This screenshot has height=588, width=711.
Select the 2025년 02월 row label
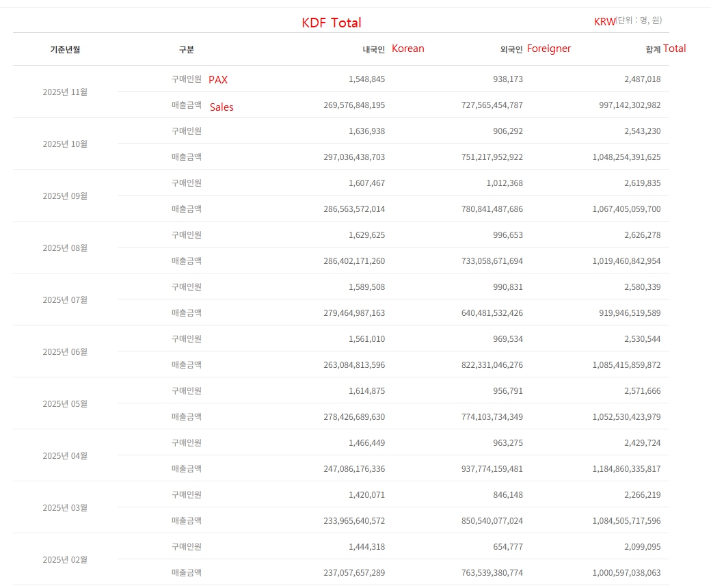tap(65, 559)
